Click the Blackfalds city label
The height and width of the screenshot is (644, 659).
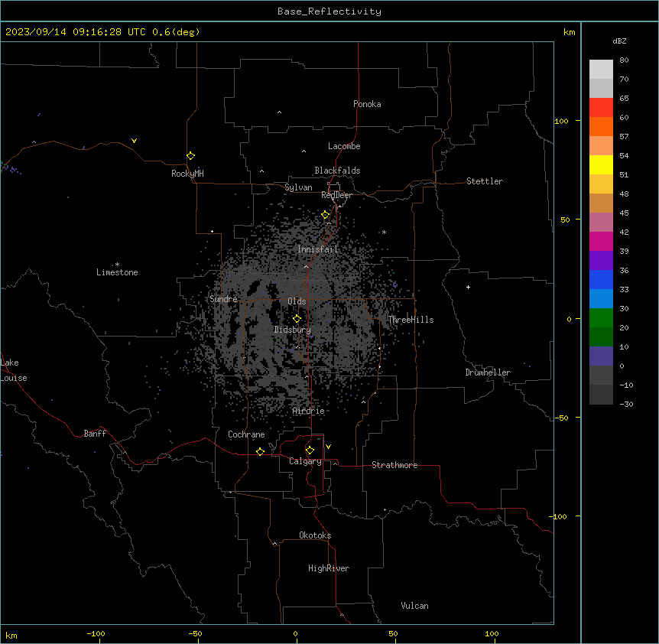tap(337, 171)
